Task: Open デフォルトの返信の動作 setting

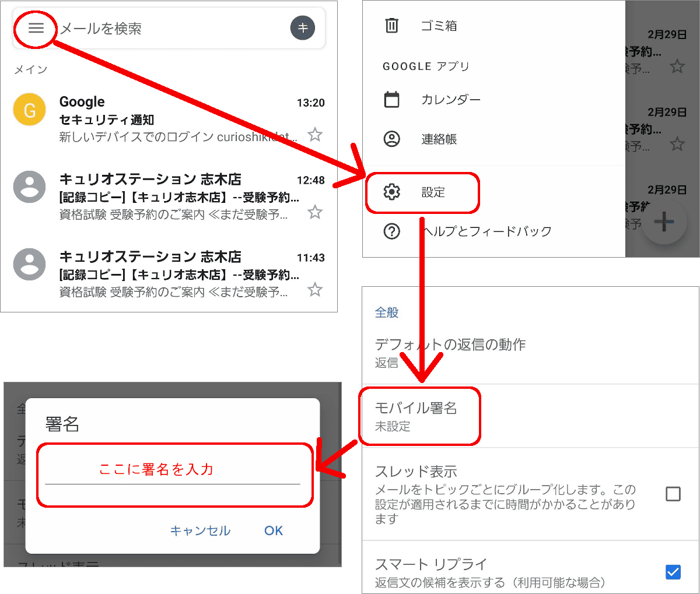Action: pyautogui.click(x=530, y=353)
